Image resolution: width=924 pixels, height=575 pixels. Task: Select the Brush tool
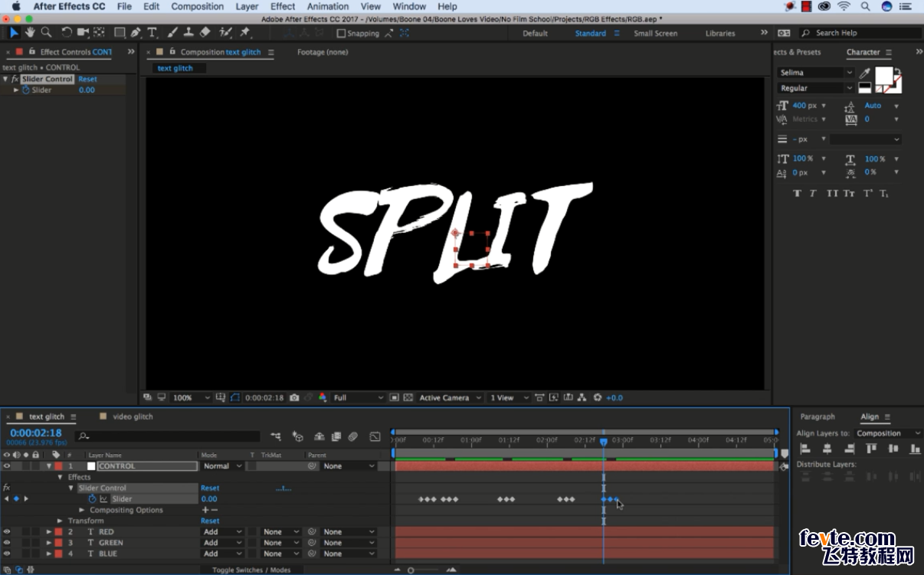click(x=172, y=33)
